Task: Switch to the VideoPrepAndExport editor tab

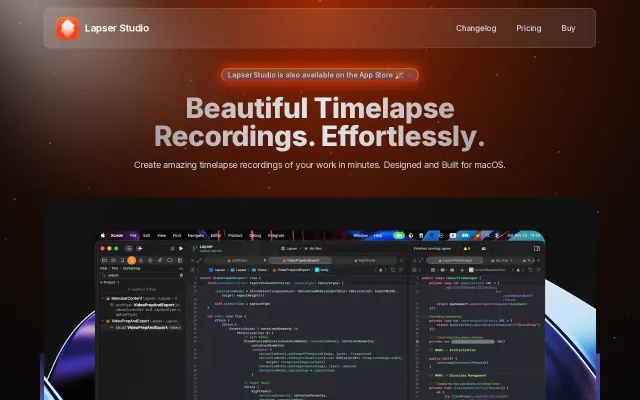Action: (300, 260)
